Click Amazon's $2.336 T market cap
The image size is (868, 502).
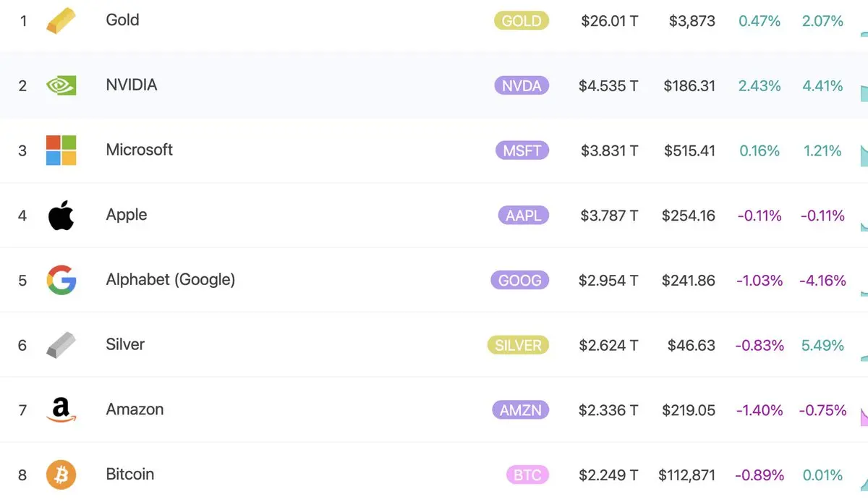608,410
